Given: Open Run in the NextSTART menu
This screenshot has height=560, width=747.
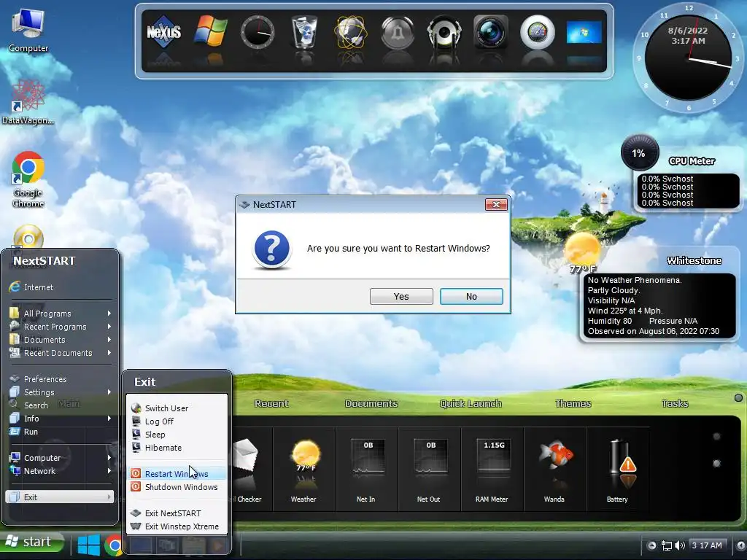Looking at the screenshot, I should tap(60, 432).
